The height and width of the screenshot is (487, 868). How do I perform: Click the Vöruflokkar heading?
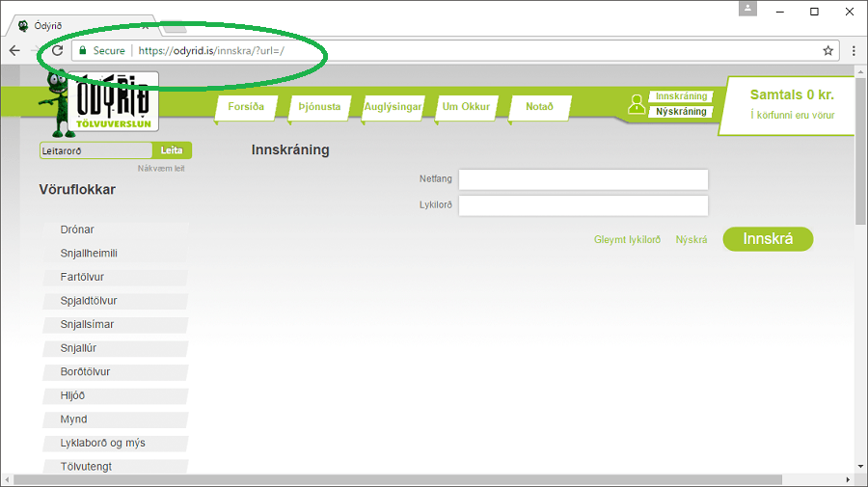tap(77, 190)
